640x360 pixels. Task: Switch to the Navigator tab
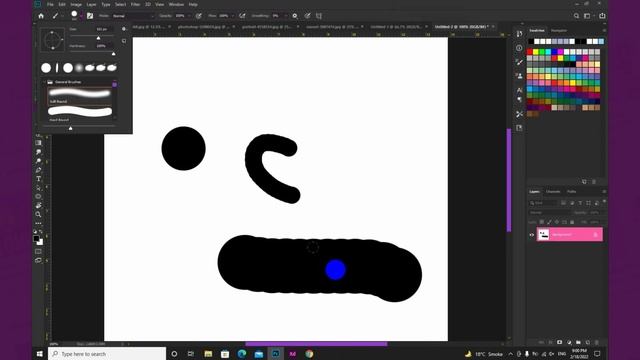(x=559, y=31)
